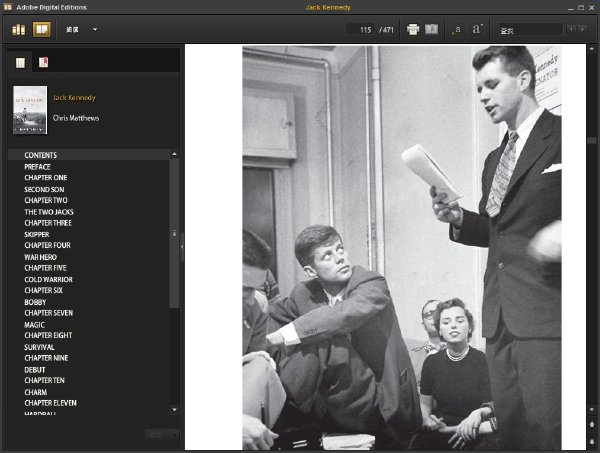600x453 pixels.
Task: Open MAGIC entry
Action: click(x=34, y=325)
